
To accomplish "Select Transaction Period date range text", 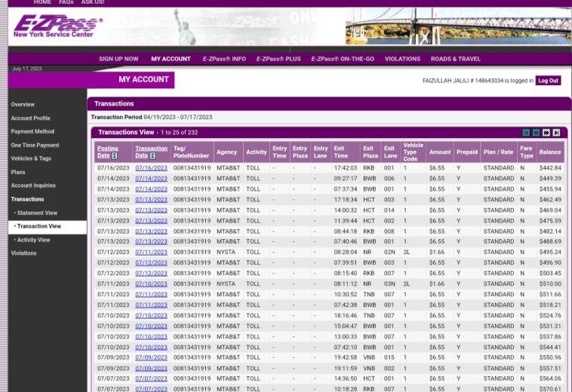I will [x=177, y=118].
